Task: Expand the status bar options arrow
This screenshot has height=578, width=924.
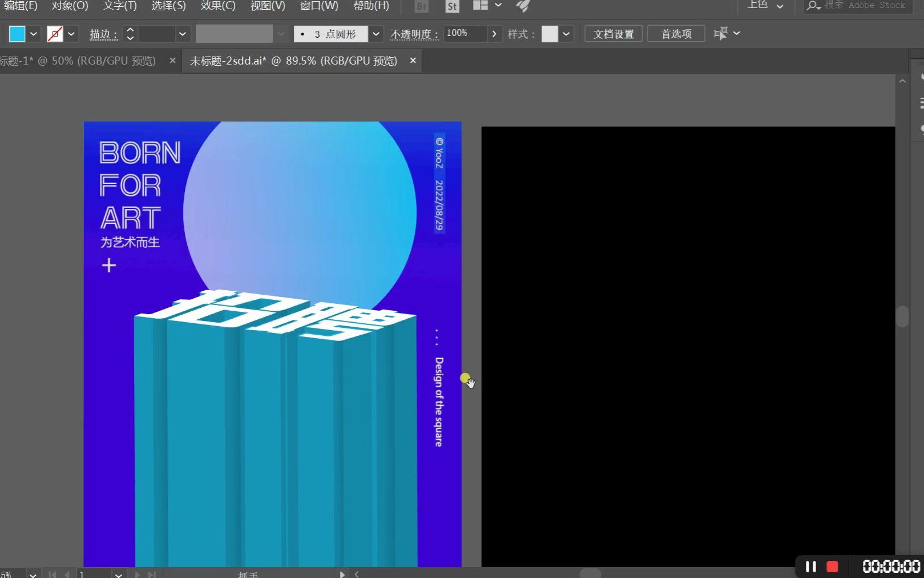Action: tap(342, 575)
